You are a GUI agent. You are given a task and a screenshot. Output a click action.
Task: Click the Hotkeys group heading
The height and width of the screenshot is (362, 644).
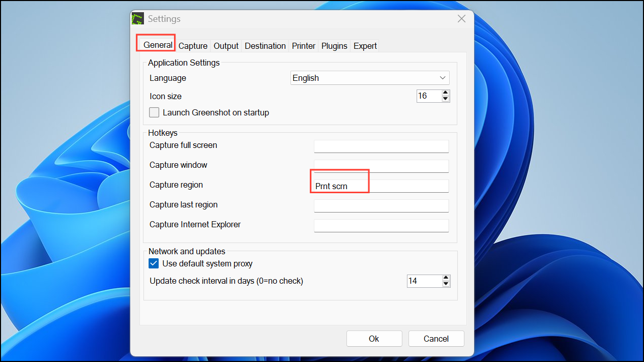click(x=163, y=133)
